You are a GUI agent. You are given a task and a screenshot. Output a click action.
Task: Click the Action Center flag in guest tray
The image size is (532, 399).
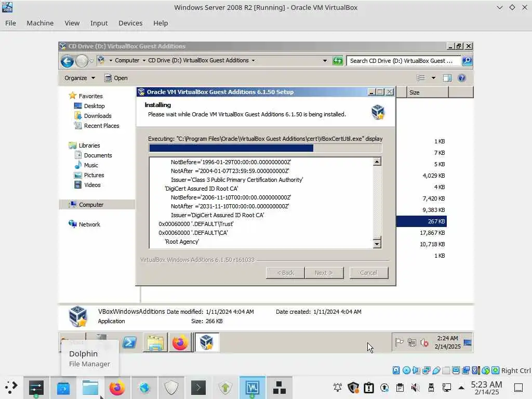(400, 342)
